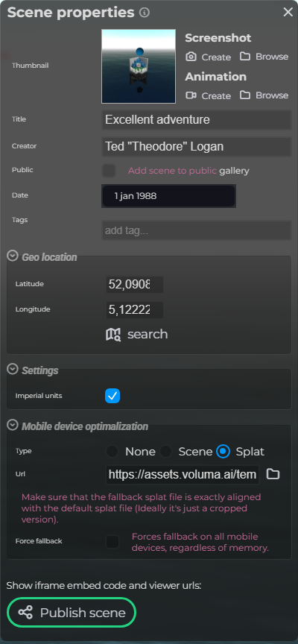Viewport: 298px width, 644px height.
Task: Enable the Force fallback checkbox
Action: [x=112, y=542]
